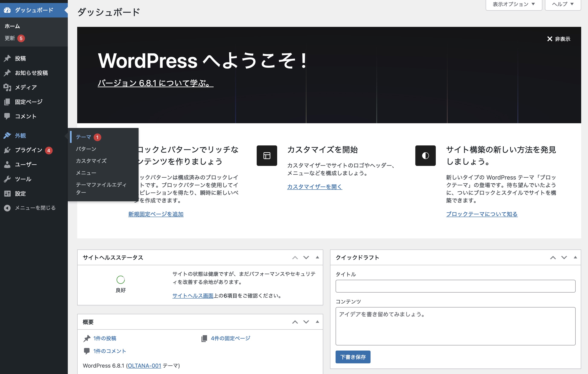
Task: Click the red plugin update badge 4
Action: point(49,151)
